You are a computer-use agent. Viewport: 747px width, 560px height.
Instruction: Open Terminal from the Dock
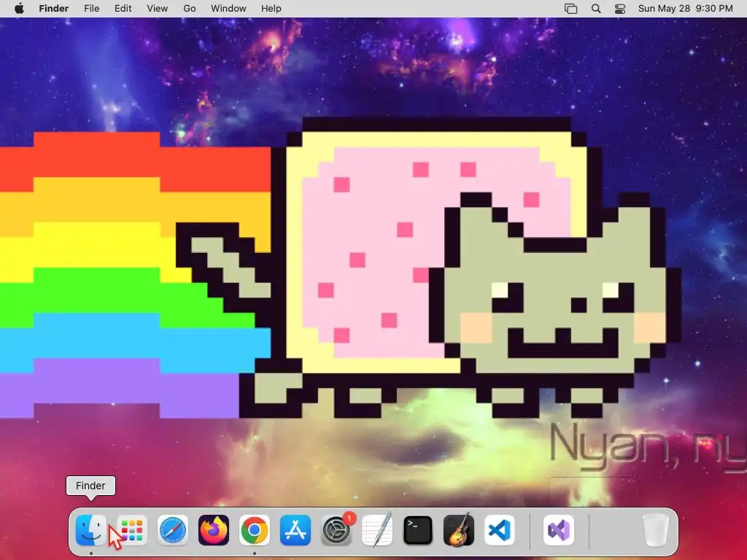tap(418, 530)
